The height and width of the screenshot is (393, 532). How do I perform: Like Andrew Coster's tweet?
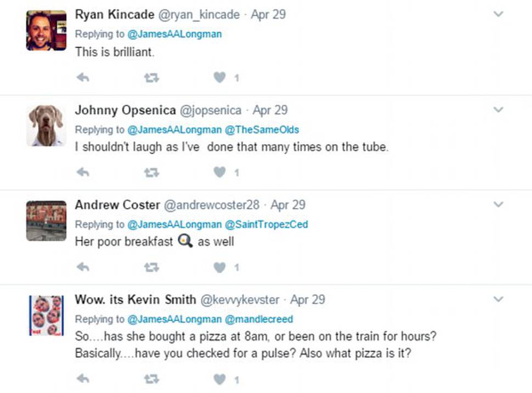point(219,267)
